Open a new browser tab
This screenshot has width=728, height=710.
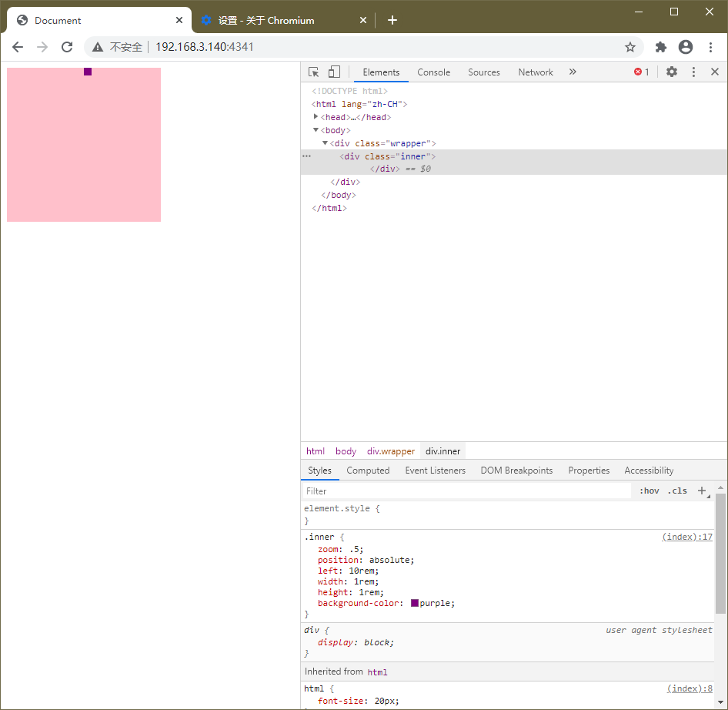[392, 20]
